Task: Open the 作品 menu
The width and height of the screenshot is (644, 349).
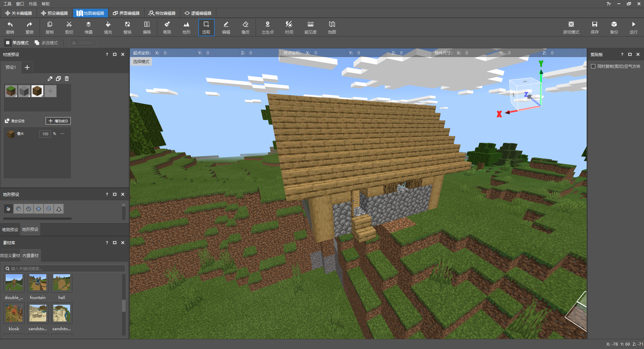Action: [33, 4]
